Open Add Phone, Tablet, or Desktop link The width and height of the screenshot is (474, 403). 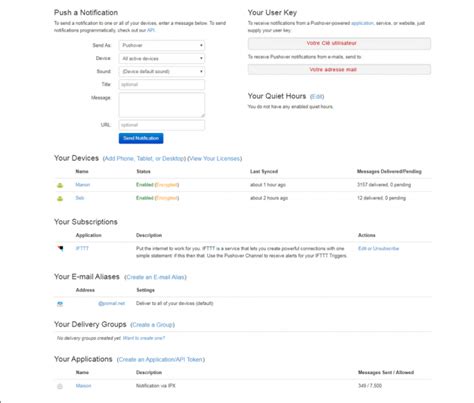click(x=144, y=159)
